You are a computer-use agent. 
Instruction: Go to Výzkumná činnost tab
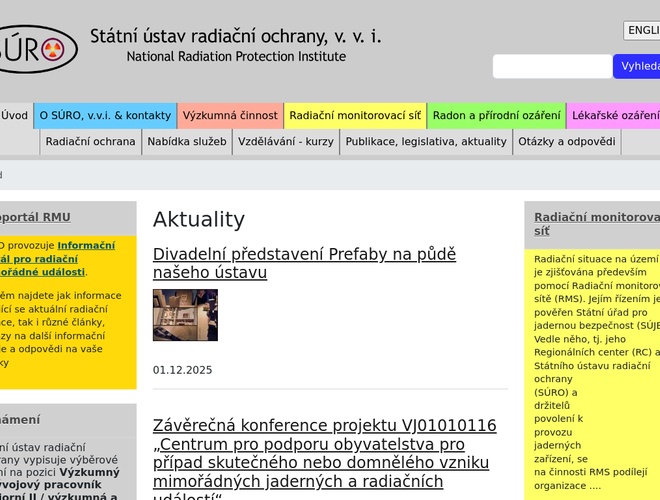tap(230, 116)
